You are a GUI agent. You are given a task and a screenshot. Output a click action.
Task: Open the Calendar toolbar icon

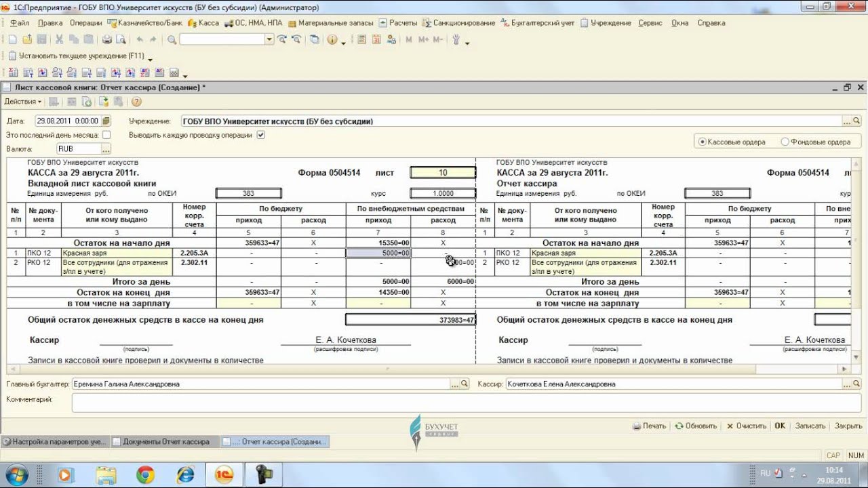click(375, 40)
